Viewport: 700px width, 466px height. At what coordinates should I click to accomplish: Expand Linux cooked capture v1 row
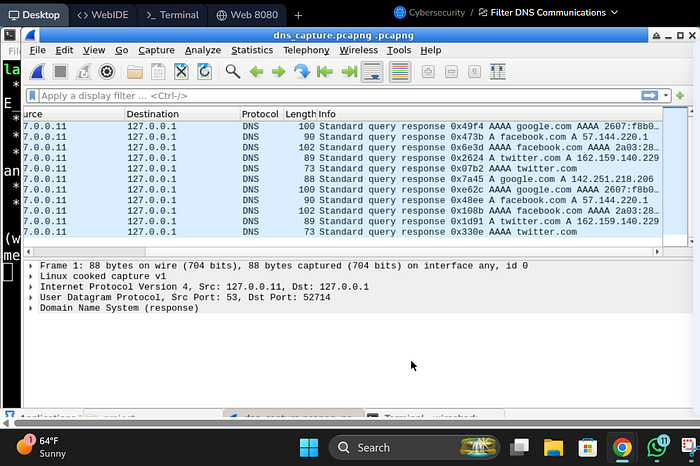click(x=30, y=276)
